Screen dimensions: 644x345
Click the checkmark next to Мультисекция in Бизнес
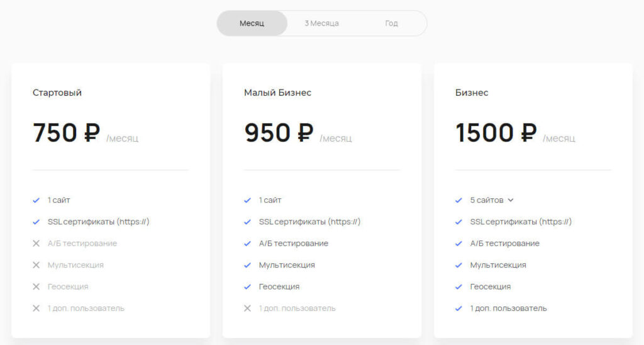459,265
